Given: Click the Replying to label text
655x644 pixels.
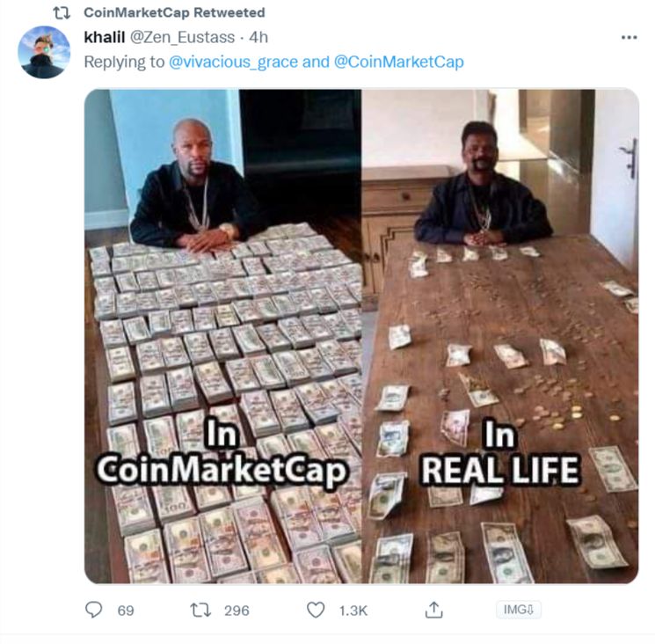Looking at the screenshot, I should [125, 62].
